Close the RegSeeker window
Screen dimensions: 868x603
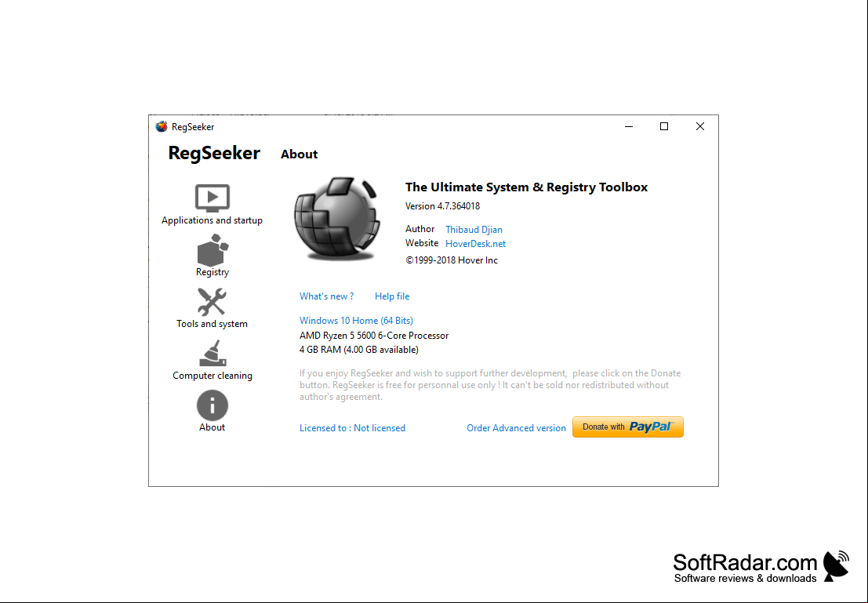[x=700, y=127]
